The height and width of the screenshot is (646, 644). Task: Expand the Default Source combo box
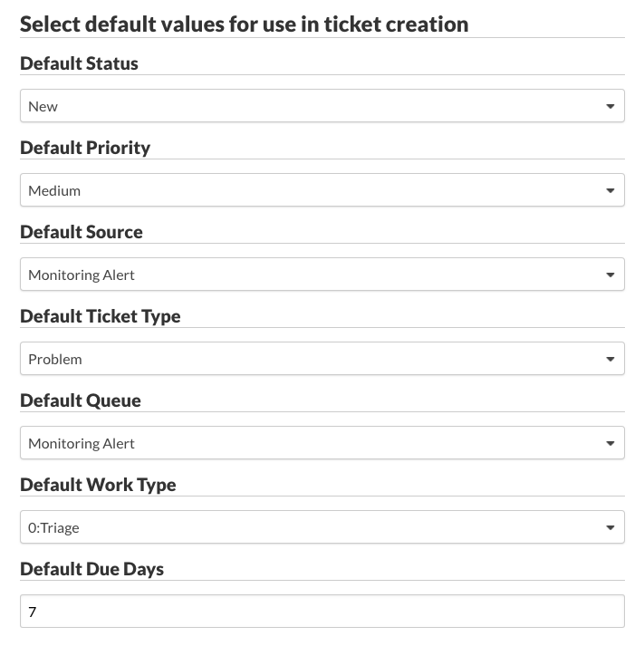[322, 275]
